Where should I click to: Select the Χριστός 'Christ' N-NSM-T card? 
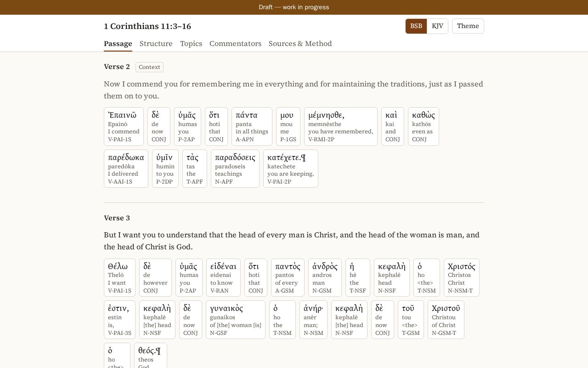tap(462, 278)
